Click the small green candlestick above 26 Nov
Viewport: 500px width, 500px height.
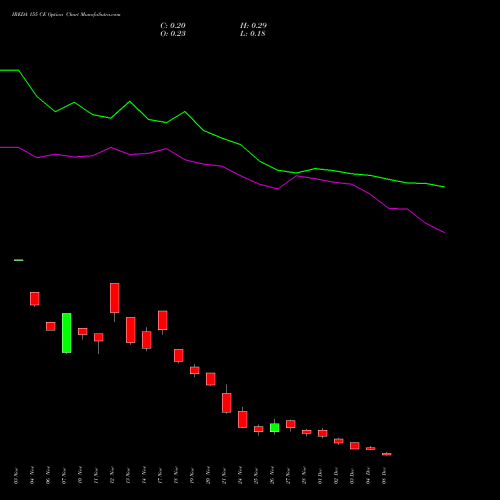coord(275,427)
